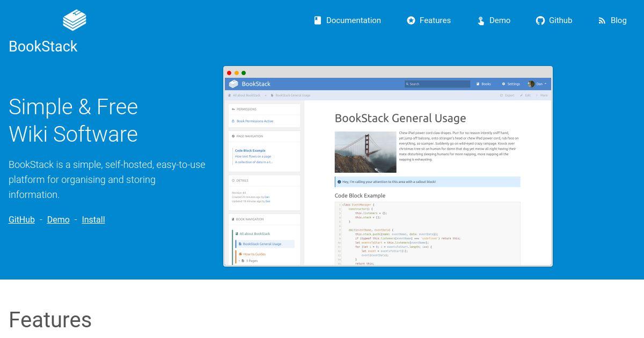The image size is (644, 338).
Task: Visit the Github item in the top navigation
Action: click(x=554, y=20)
